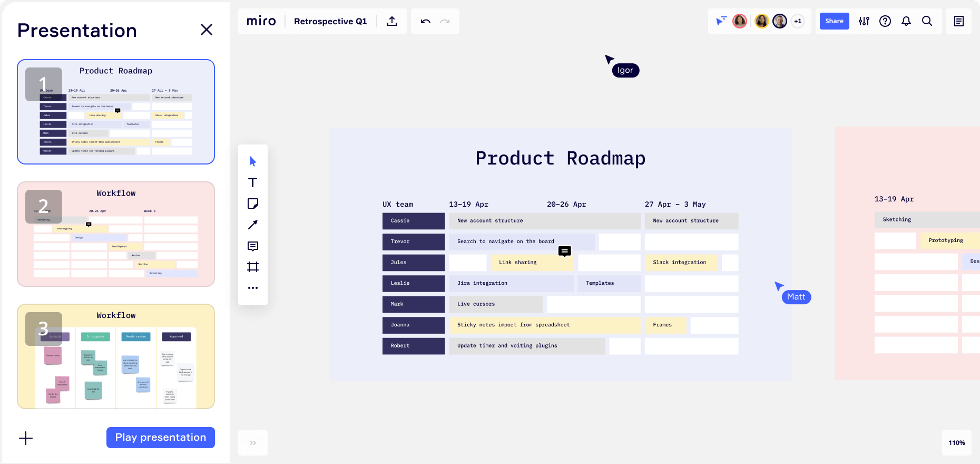Select the 27 Apr – 3 May header
The image size is (980, 464).
[675, 204]
